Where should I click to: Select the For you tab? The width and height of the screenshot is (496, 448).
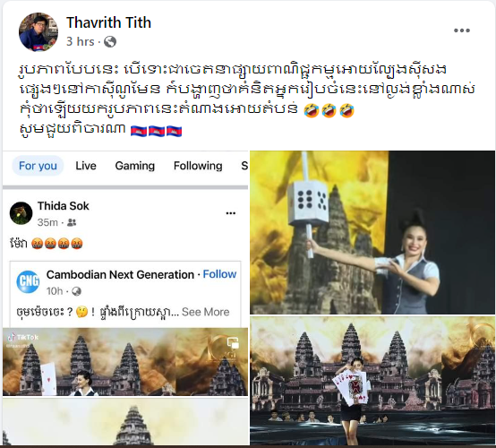coord(38,166)
